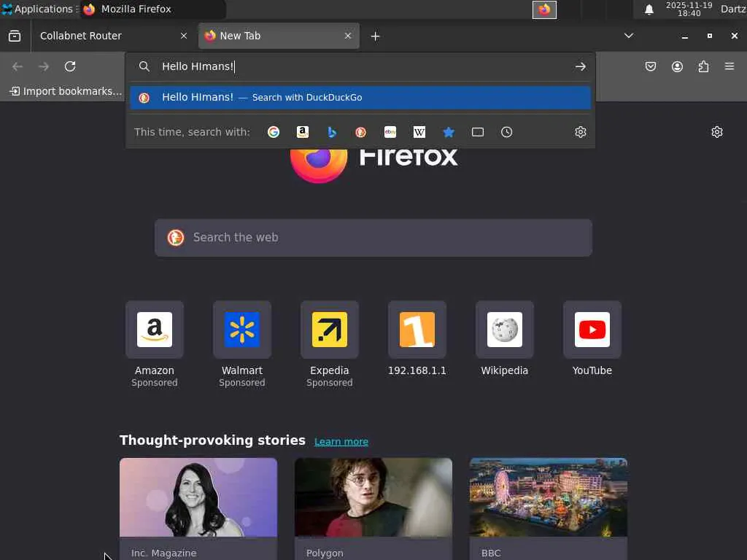Image resolution: width=747 pixels, height=560 pixels.
Task: Open the Extensions puzzle icon
Action: tap(703, 66)
